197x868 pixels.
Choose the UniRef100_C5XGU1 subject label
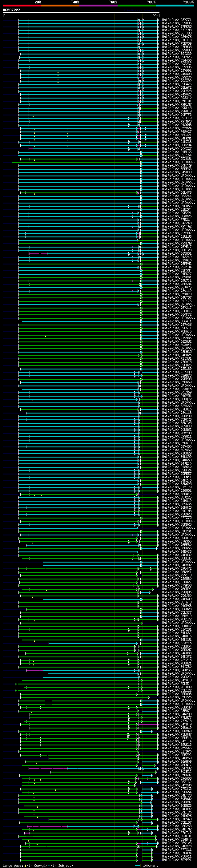point(177,159)
